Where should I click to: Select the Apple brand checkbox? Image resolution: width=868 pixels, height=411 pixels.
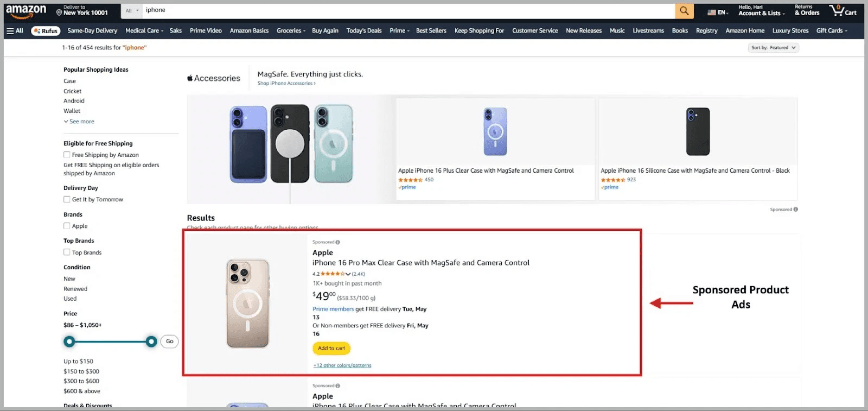point(66,226)
